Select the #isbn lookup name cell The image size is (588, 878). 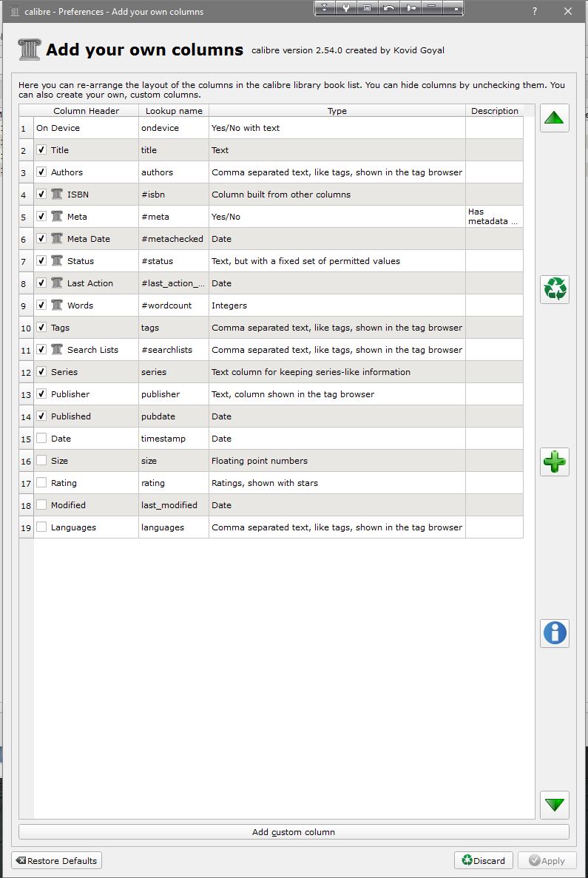(174, 195)
